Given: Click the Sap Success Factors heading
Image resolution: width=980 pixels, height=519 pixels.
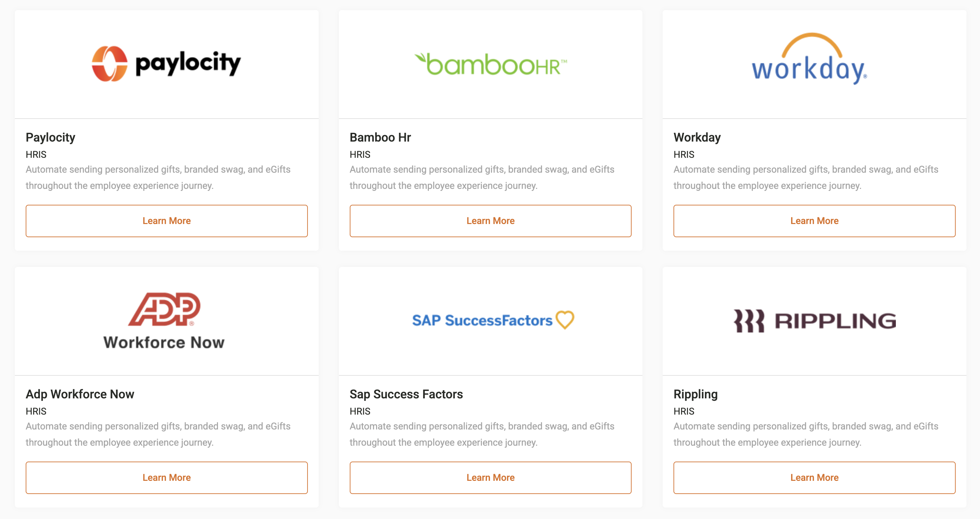Looking at the screenshot, I should (406, 394).
